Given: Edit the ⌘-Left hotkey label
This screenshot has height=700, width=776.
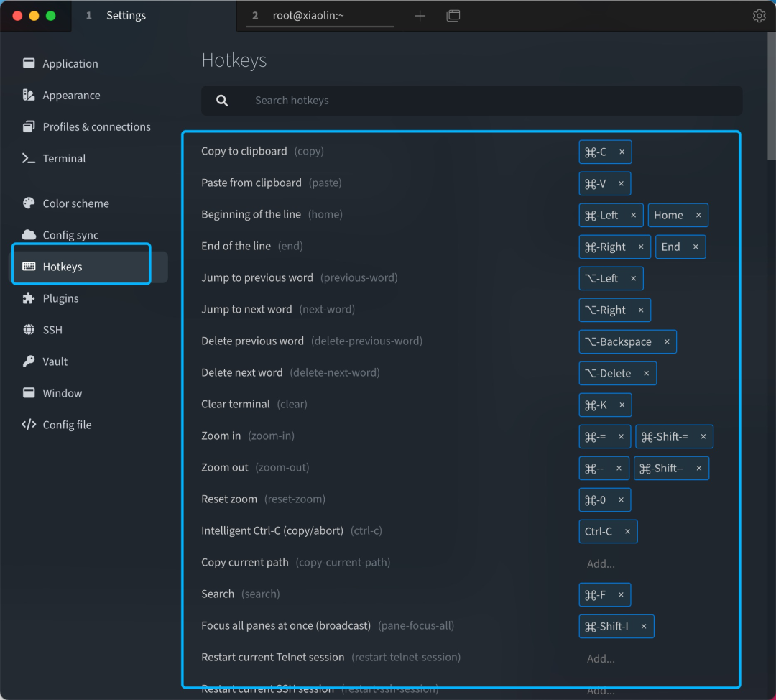Looking at the screenshot, I should point(601,216).
